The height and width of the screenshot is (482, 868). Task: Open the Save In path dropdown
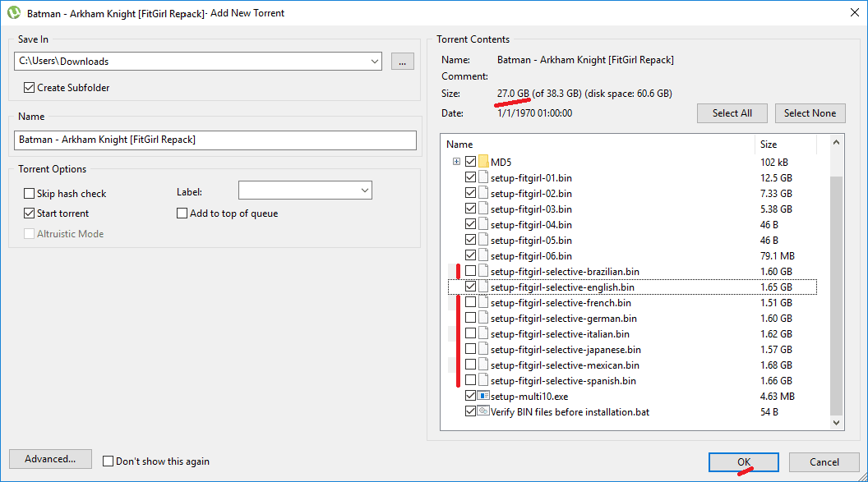tap(375, 62)
